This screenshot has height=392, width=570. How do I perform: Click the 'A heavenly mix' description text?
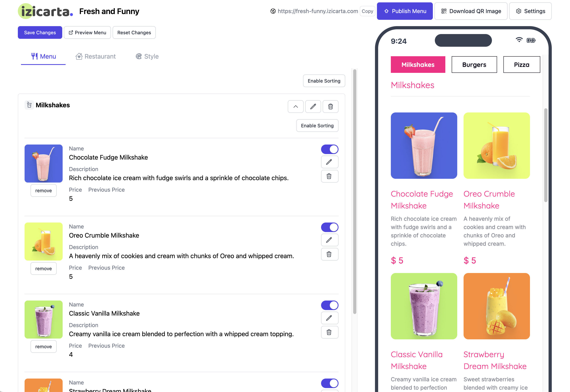point(182,256)
